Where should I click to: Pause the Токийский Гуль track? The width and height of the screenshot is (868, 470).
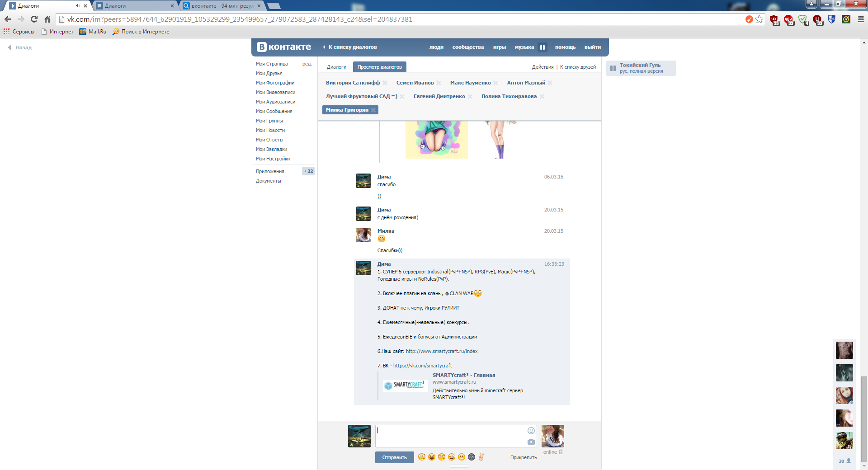pos(613,68)
